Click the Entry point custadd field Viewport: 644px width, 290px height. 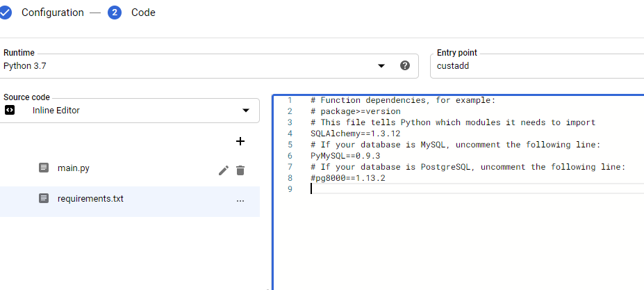(x=537, y=66)
